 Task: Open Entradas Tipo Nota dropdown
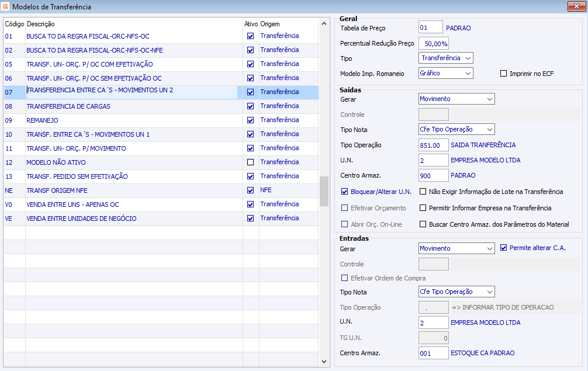(x=456, y=292)
